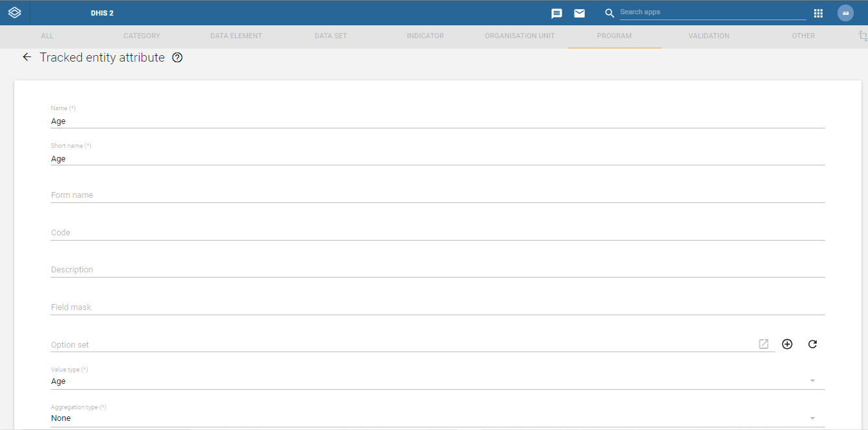Go back using the arrow icon

point(27,57)
